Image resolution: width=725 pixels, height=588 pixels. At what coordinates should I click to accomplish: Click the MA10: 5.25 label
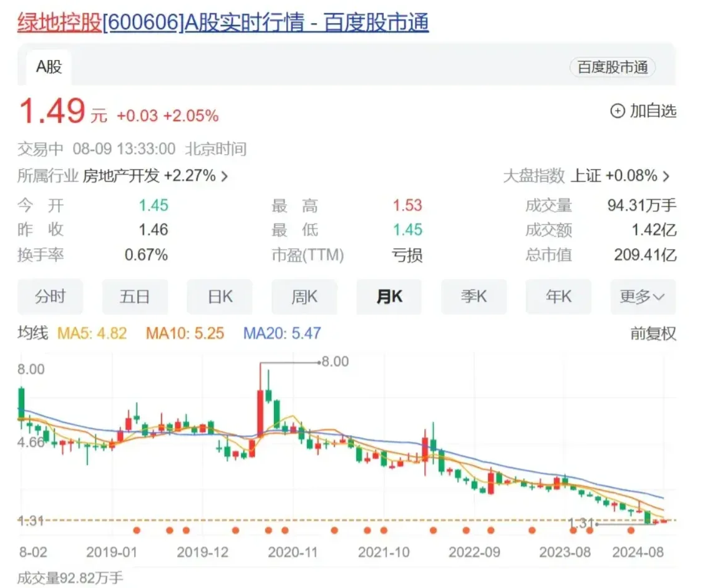coord(185,333)
